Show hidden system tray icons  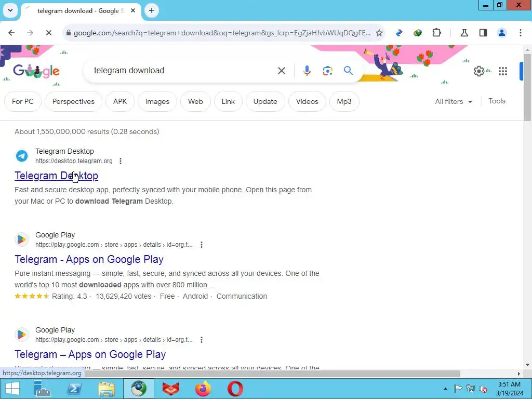[x=445, y=389]
